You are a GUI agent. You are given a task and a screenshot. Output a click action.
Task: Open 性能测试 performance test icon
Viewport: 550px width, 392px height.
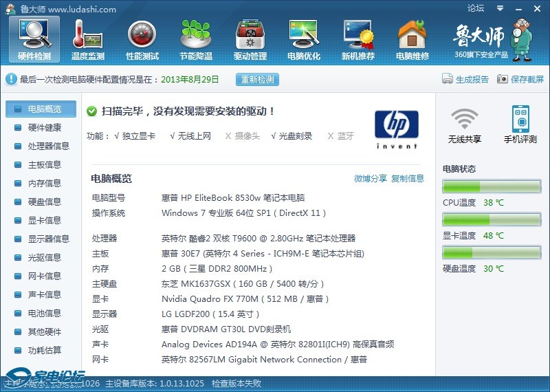click(142, 39)
